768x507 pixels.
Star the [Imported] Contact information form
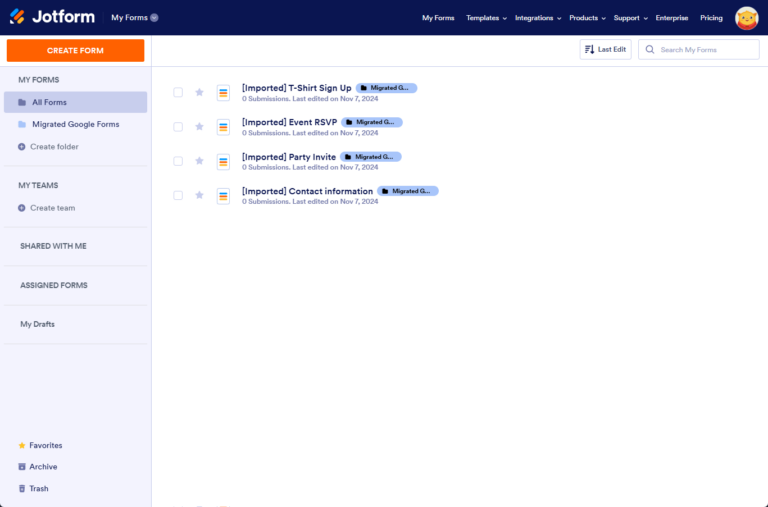199,195
